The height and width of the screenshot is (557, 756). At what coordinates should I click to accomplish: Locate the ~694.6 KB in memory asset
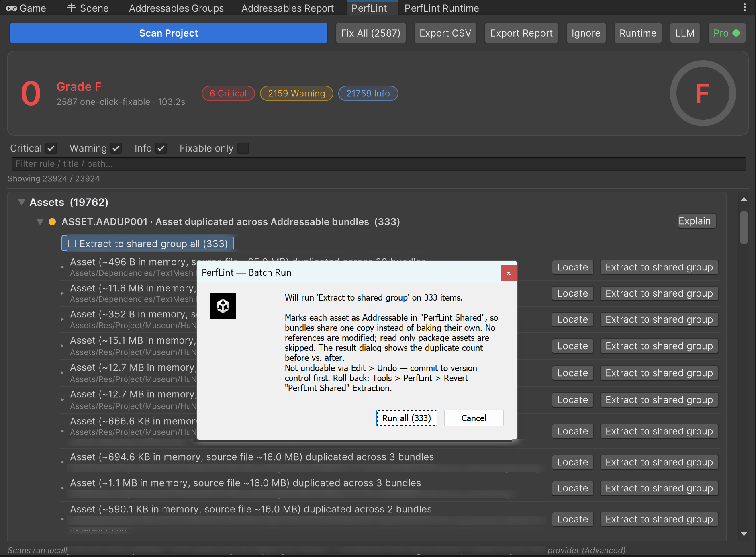coord(573,462)
